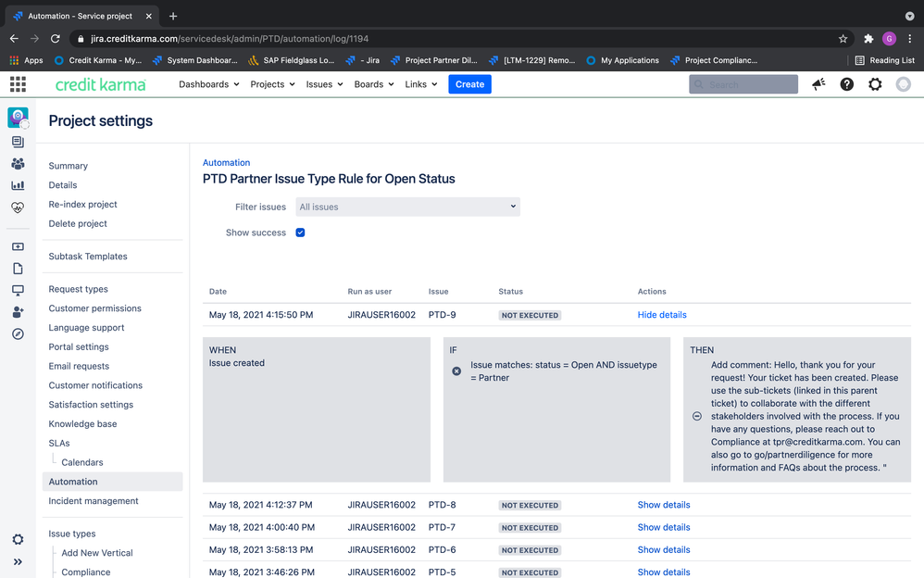Open the help question mark icon
924x578 pixels.
pos(847,84)
